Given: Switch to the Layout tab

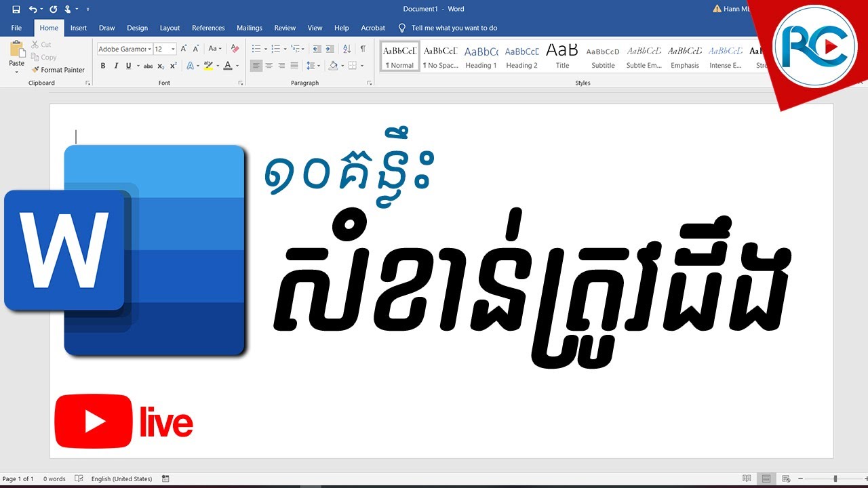Looking at the screenshot, I should [x=170, y=28].
